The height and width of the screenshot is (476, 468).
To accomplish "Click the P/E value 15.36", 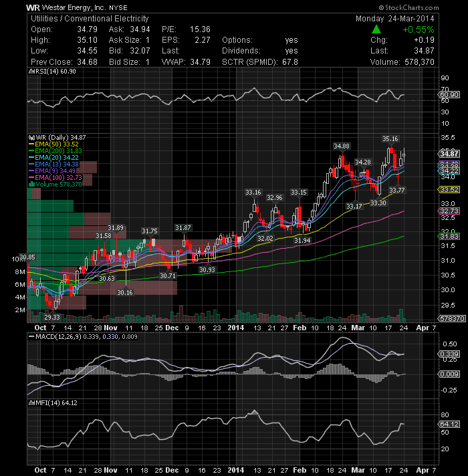I will pos(200,29).
